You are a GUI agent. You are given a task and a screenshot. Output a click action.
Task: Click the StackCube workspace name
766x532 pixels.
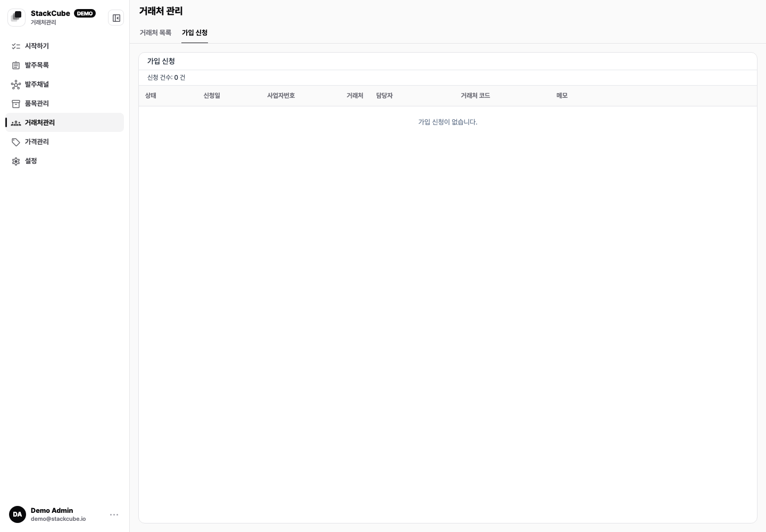tap(51, 13)
